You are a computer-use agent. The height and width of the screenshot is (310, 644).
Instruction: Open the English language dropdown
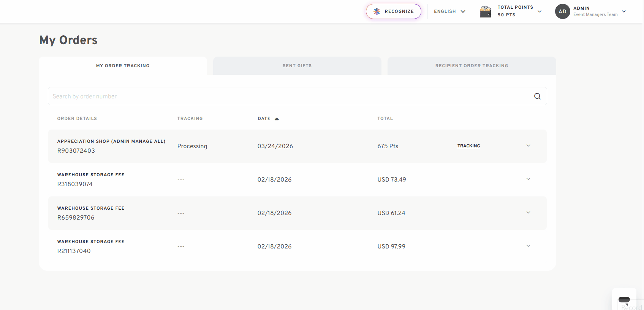(449, 11)
